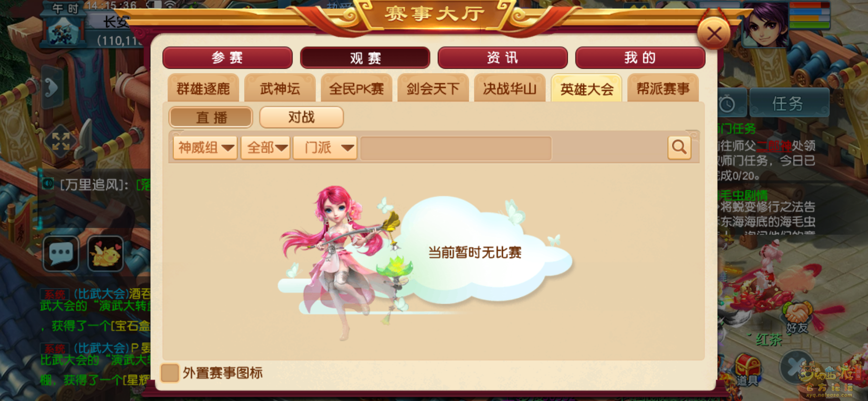Open the 全部 filter dropdown
Image resolution: width=868 pixels, height=401 pixels.
pos(266,148)
